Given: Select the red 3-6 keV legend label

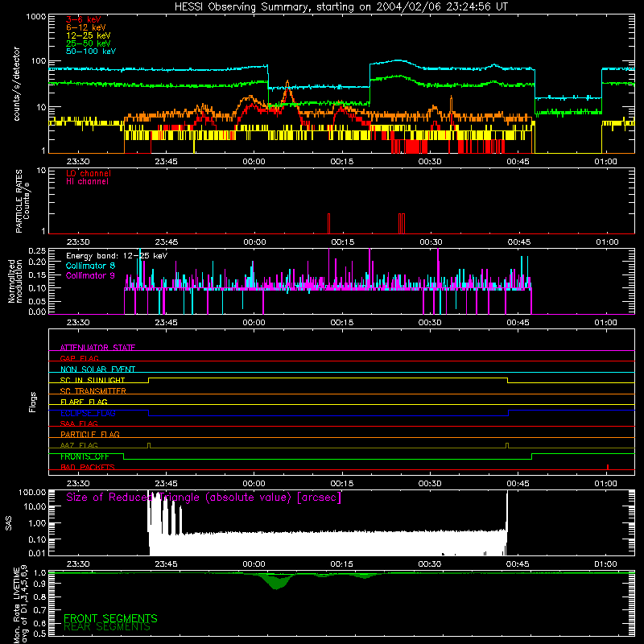Looking at the screenshot, I should [84, 19].
